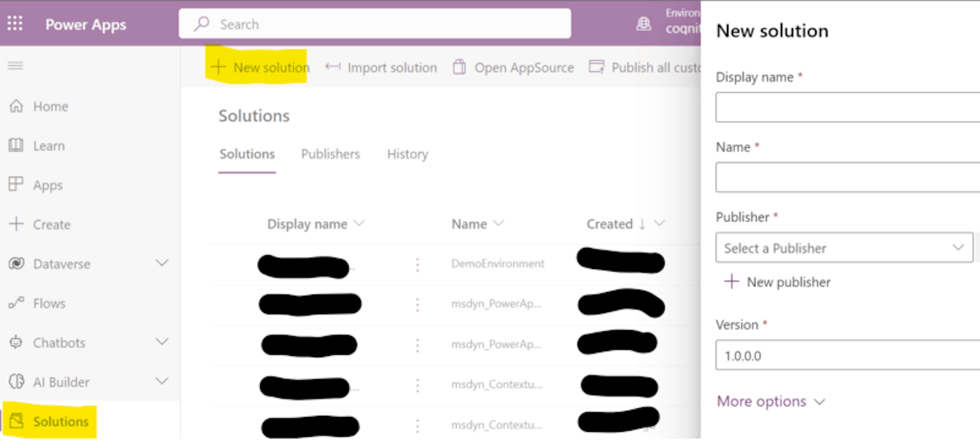The height and width of the screenshot is (441, 980).
Task: Click the New solution button
Action: tap(260, 67)
